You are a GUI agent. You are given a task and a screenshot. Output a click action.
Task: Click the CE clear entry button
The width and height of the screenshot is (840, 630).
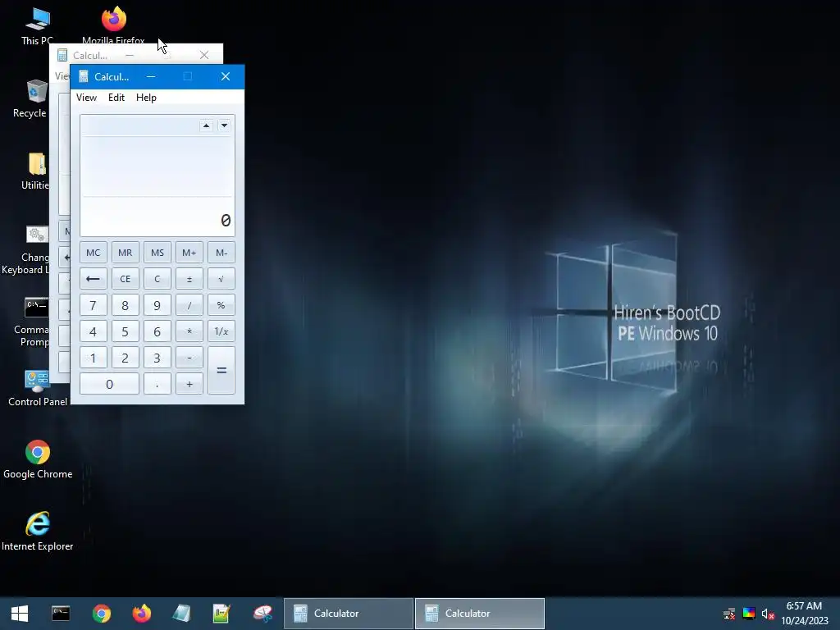126,279
